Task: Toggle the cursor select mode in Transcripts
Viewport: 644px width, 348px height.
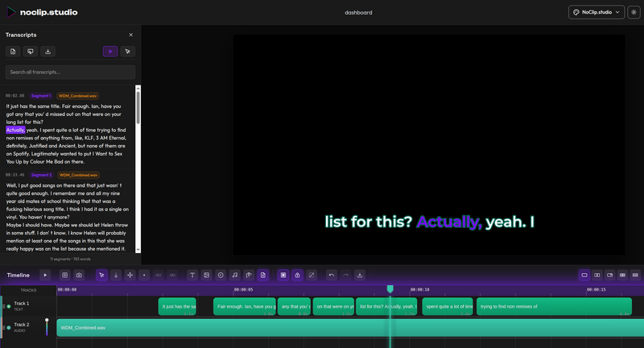Action: click(128, 52)
